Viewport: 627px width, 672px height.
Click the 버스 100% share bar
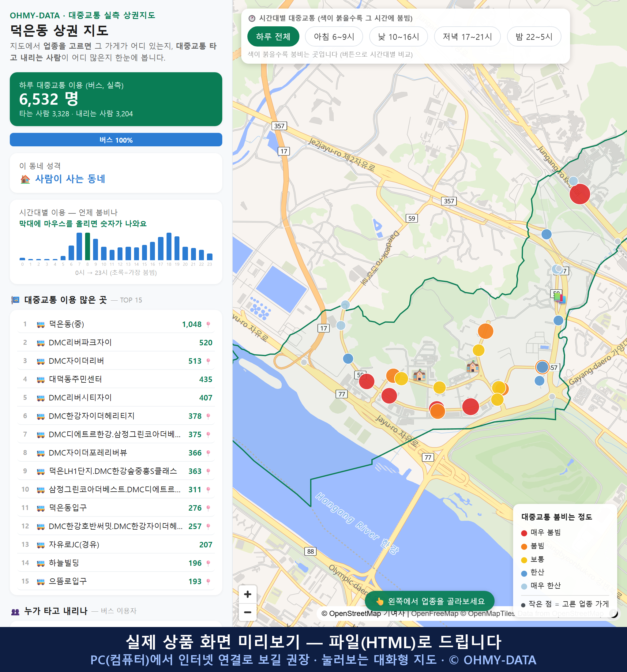[x=116, y=140]
